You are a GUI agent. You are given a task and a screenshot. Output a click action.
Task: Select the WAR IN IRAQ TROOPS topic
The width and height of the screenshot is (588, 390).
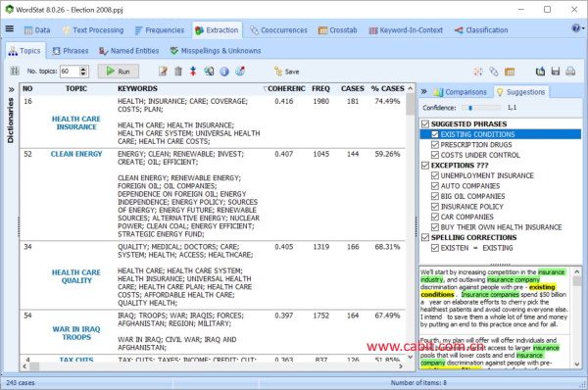(x=76, y=333)
